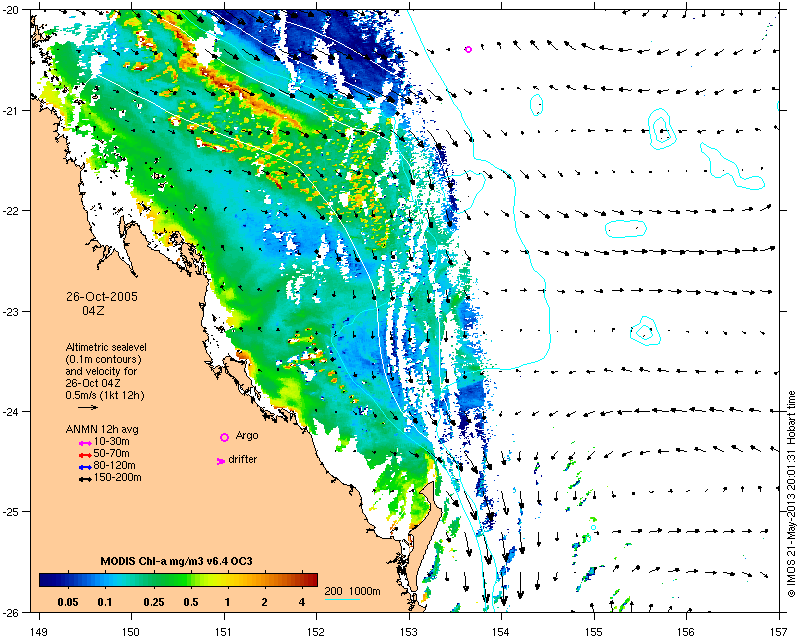Click the '80-120m' depth label
This screenshot has width=800, height=640.
pos(115,465)
